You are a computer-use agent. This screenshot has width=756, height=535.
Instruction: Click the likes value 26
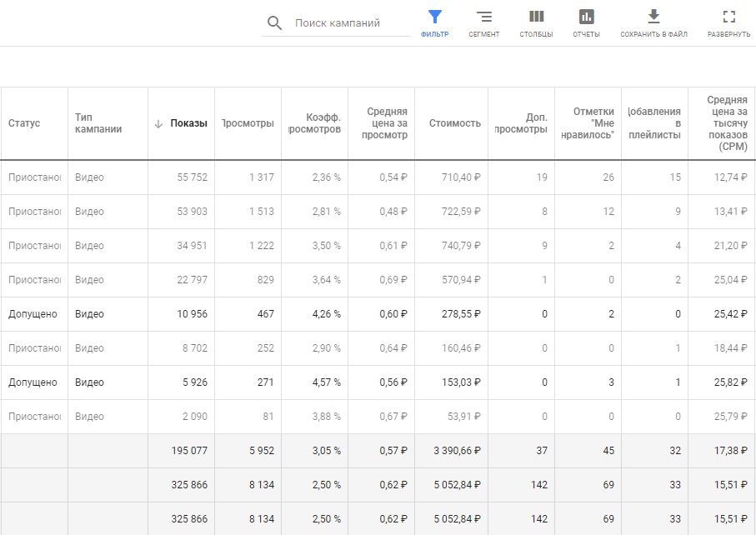coord(608,177)
